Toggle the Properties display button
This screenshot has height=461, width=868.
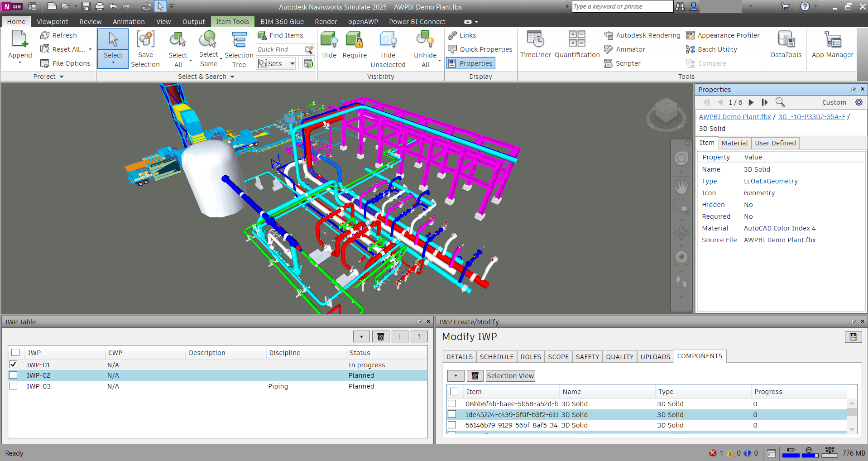(470, 63)
